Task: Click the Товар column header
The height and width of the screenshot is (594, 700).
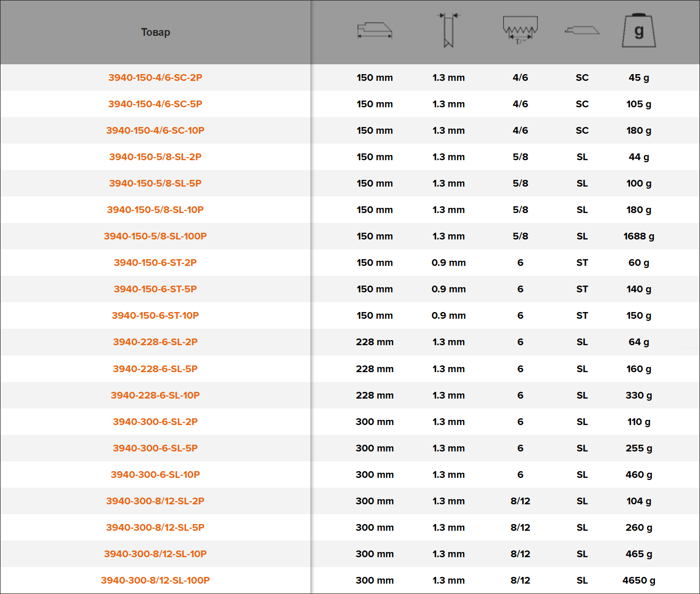Action: pos(155,32)
